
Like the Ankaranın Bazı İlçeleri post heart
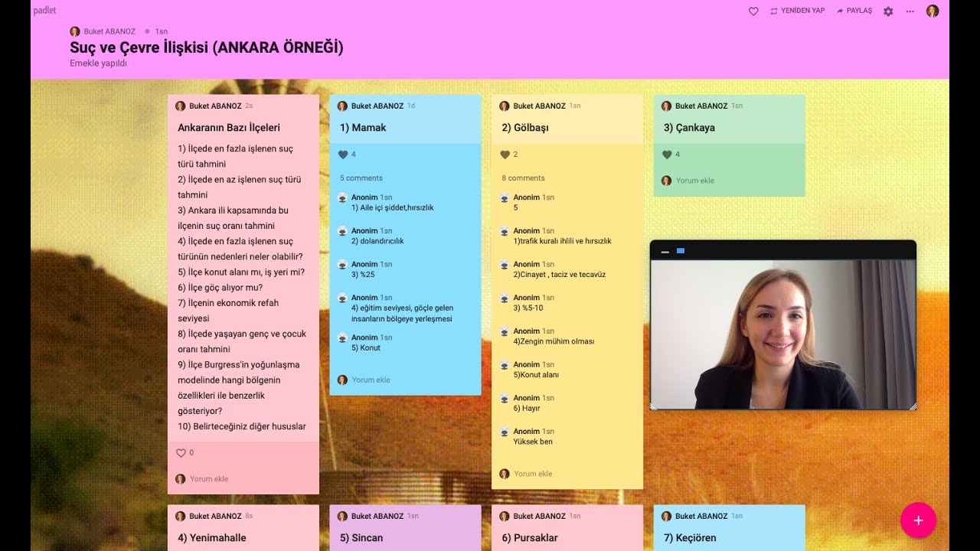[181, 453]
